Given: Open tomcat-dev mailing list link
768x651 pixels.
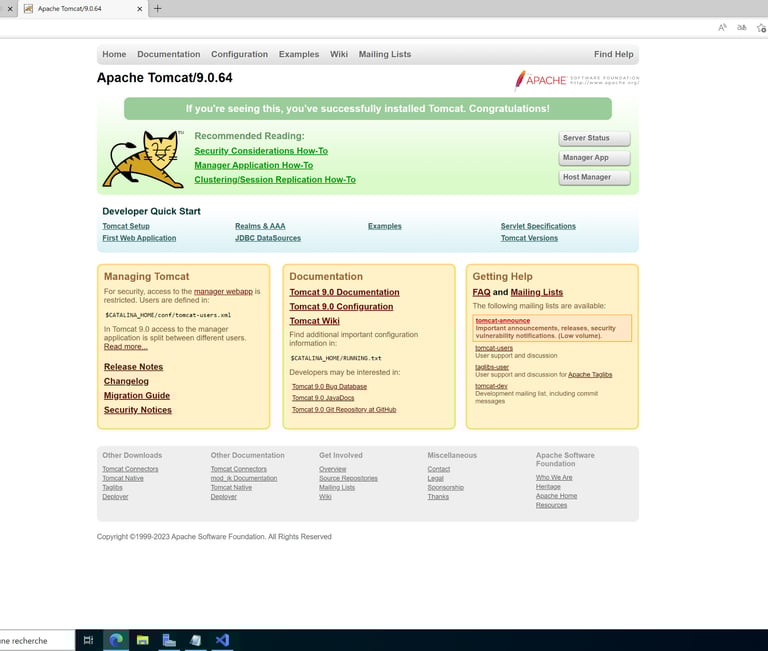Looking at the screenshot, I should coord(491,386).
